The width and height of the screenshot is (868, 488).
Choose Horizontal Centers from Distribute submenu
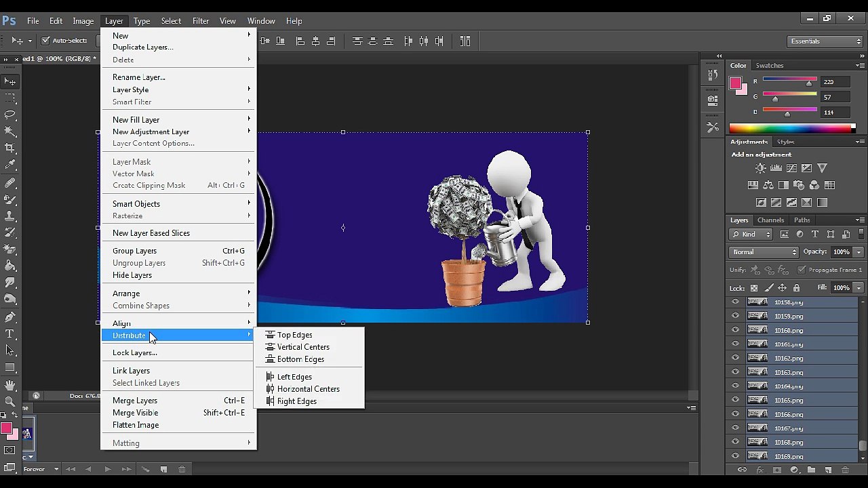click(309, 389)
